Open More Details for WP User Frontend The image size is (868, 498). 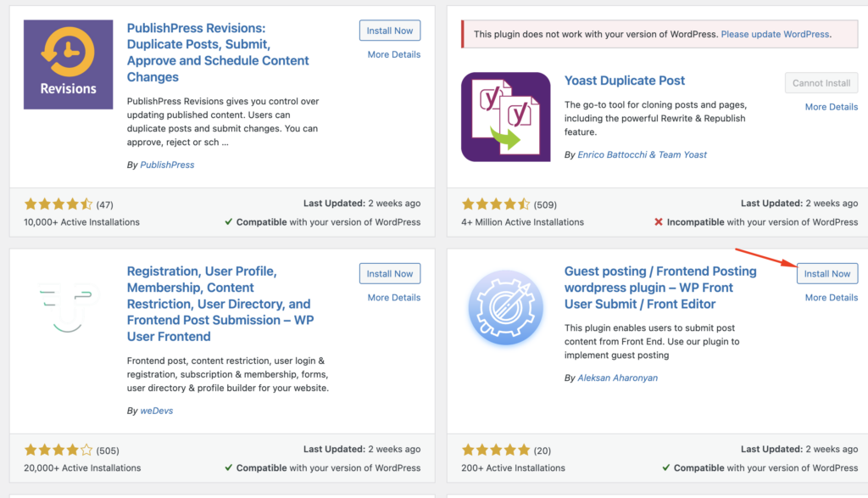coord(393,298)
